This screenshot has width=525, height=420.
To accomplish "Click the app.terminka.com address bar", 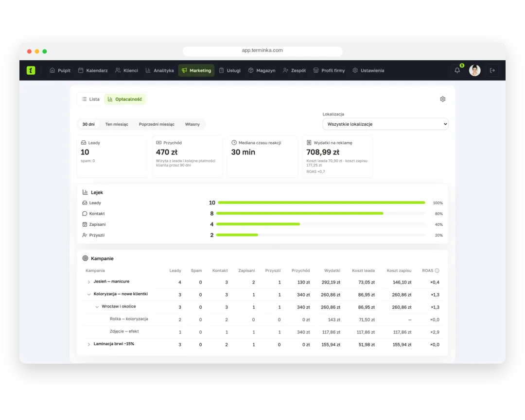I will 262,50.
